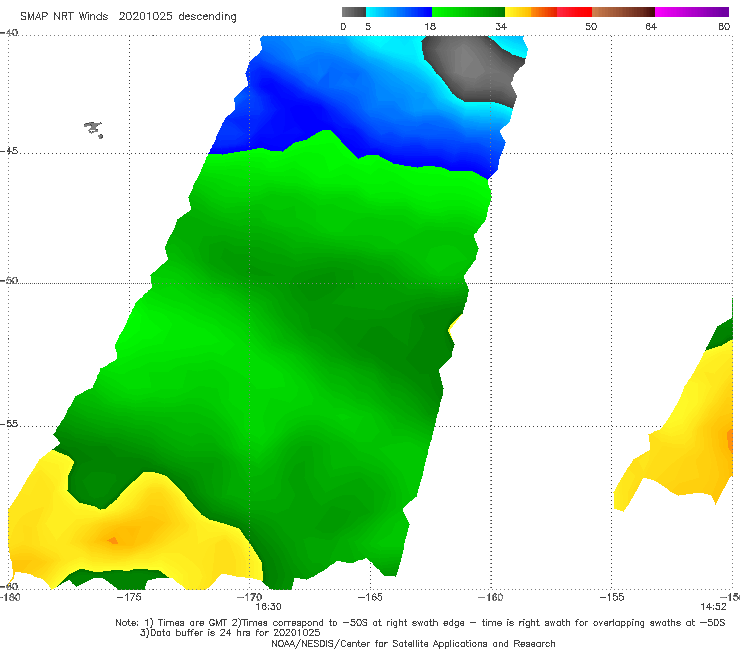Click the small island outline on the map

93,129
